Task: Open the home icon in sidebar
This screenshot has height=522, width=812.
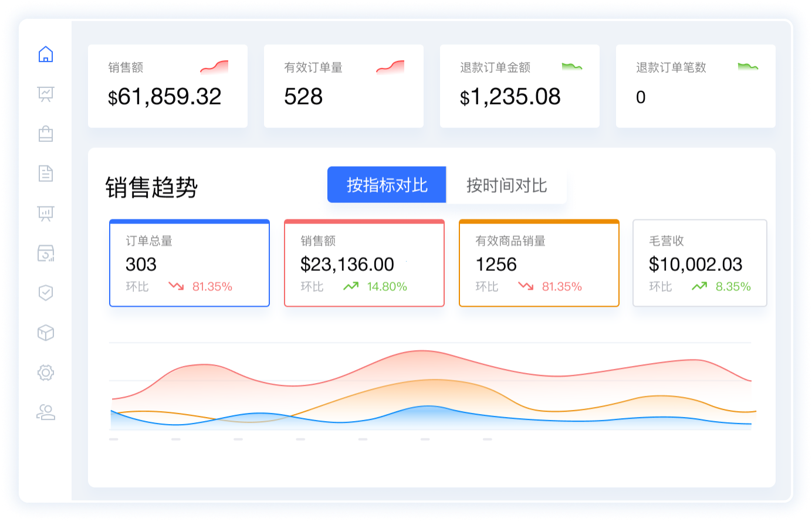Action: point(46,55)
